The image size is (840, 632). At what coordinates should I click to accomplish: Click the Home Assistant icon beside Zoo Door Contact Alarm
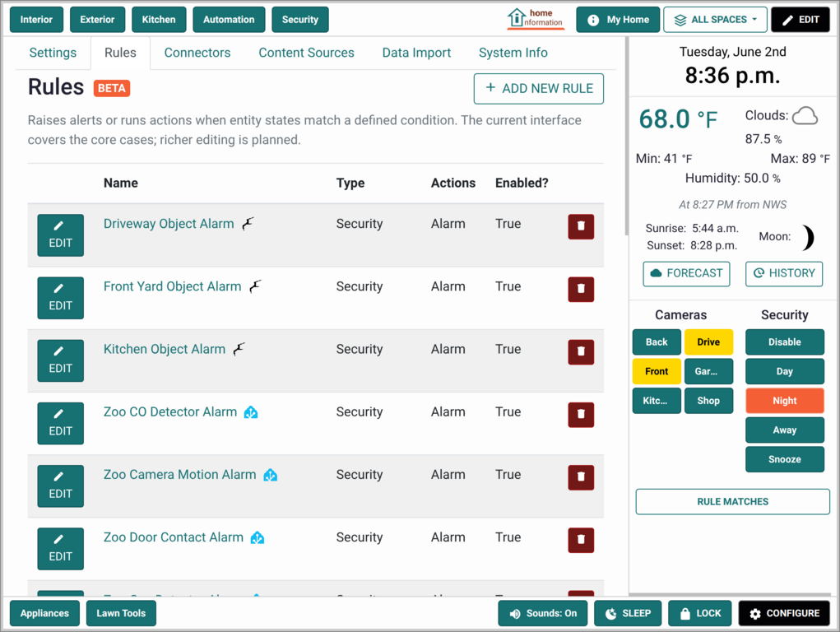[258, 537]
